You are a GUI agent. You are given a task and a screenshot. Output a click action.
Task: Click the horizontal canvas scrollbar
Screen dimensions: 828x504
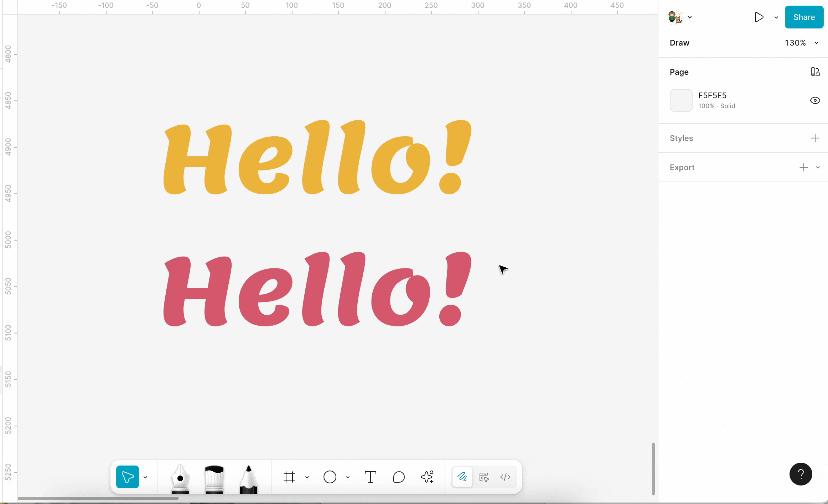[x=98, y=498]
